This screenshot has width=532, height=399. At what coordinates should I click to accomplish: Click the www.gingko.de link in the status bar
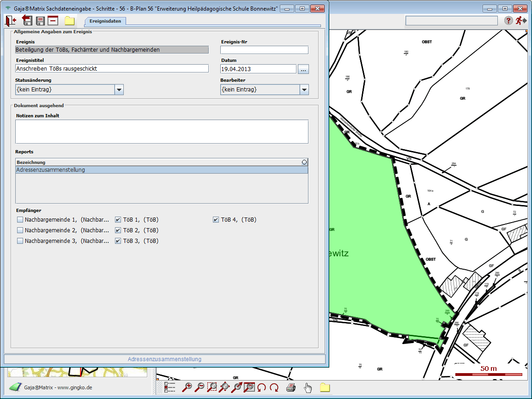click(74, 387)
